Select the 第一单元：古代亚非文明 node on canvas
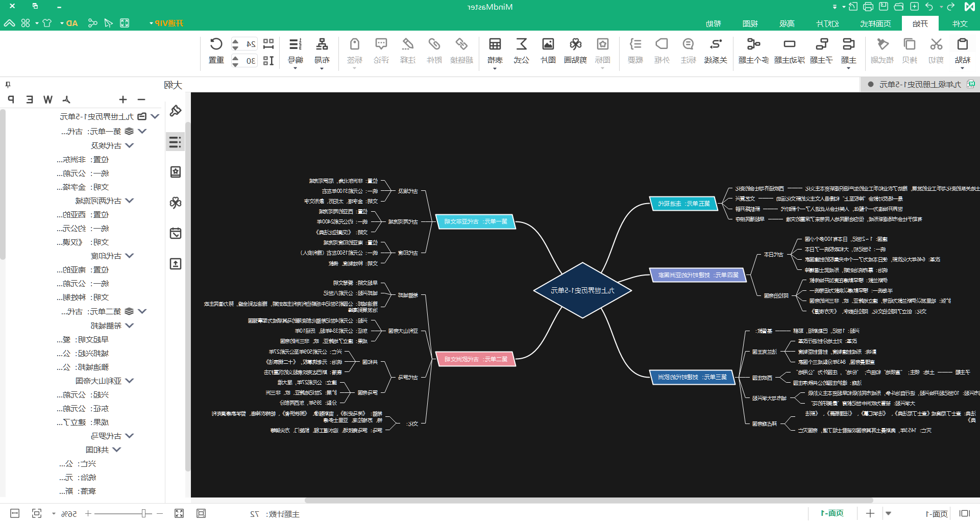 click(x=476, y=221)
